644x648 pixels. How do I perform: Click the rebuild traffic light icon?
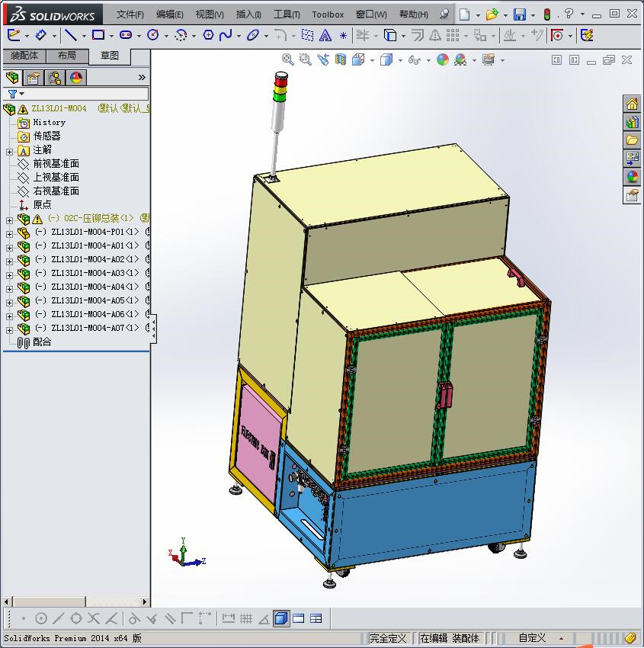coord(547,14)
